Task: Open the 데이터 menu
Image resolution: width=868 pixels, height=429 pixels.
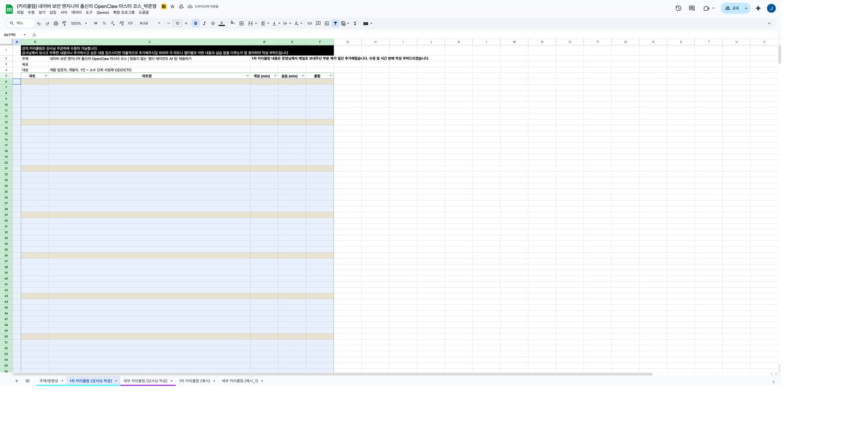Action: [x=76, y=13]
